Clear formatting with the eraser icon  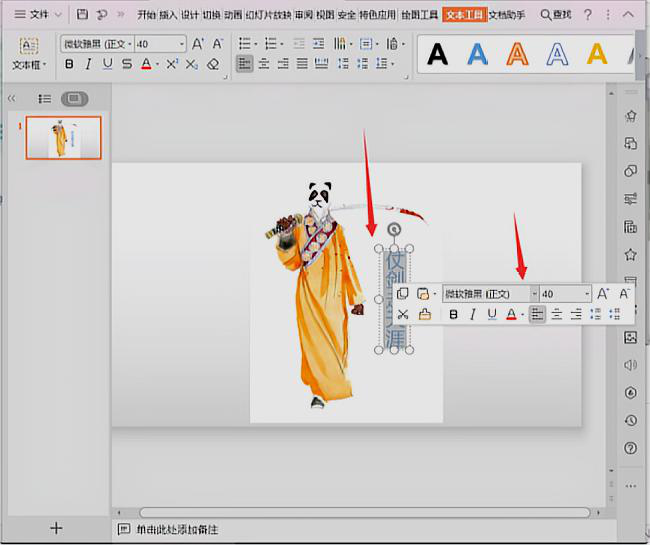pos(213,64)
